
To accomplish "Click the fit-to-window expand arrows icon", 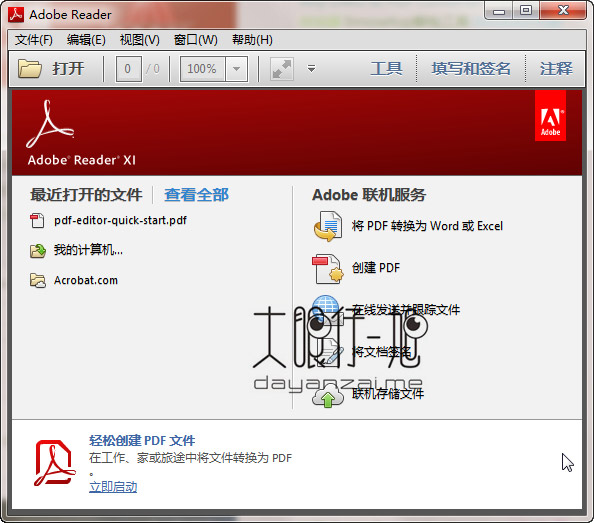I will pos(282,69).
